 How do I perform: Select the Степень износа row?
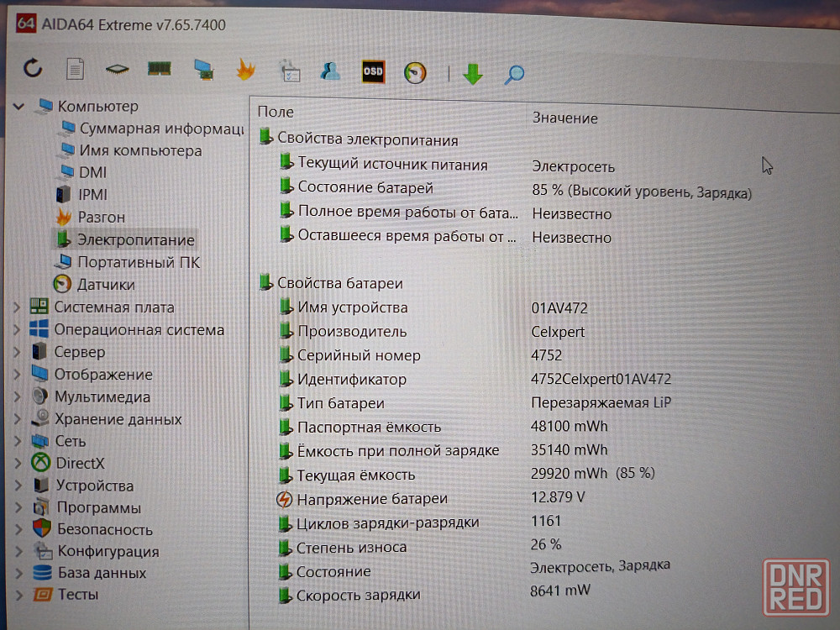click(x=351, y=547)
